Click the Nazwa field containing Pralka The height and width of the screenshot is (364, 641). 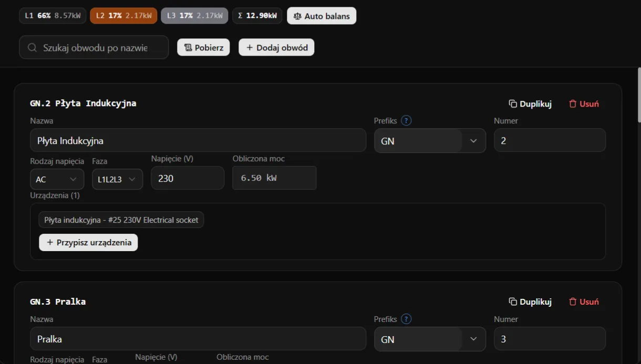198,339
